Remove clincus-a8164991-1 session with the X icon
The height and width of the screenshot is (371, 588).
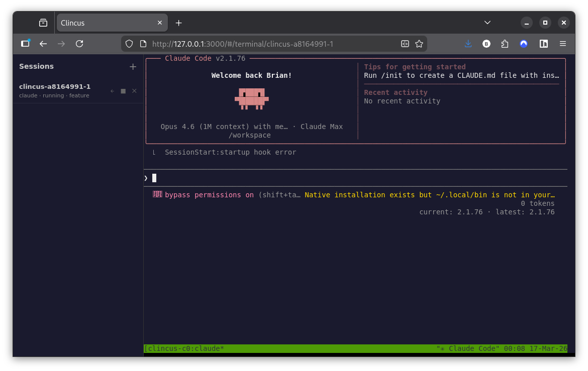click(x=134, y=91)
